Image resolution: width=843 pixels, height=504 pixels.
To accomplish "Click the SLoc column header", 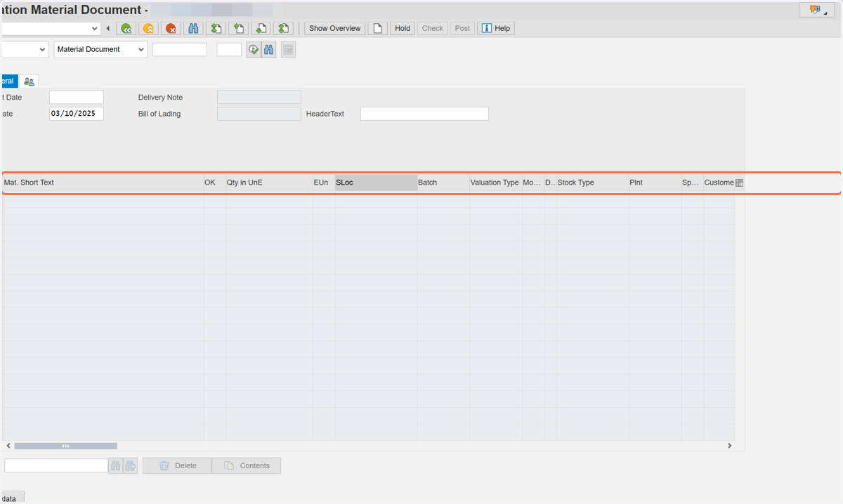I will click(x=376, y=183).
